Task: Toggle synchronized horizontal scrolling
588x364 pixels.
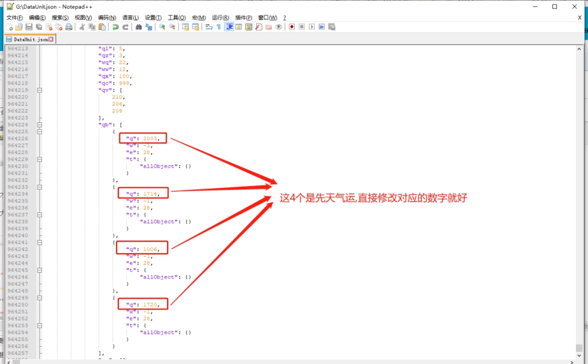Action: tap(195, 27)
